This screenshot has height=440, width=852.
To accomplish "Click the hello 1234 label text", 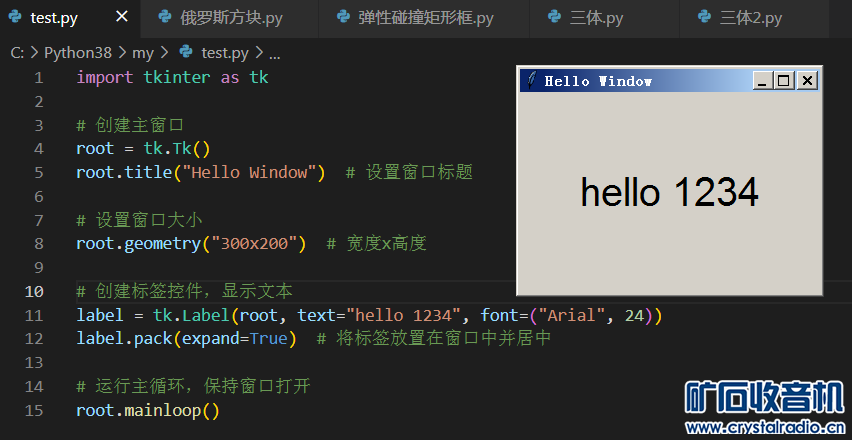I will pyautogui.click(x=669, y=192).
